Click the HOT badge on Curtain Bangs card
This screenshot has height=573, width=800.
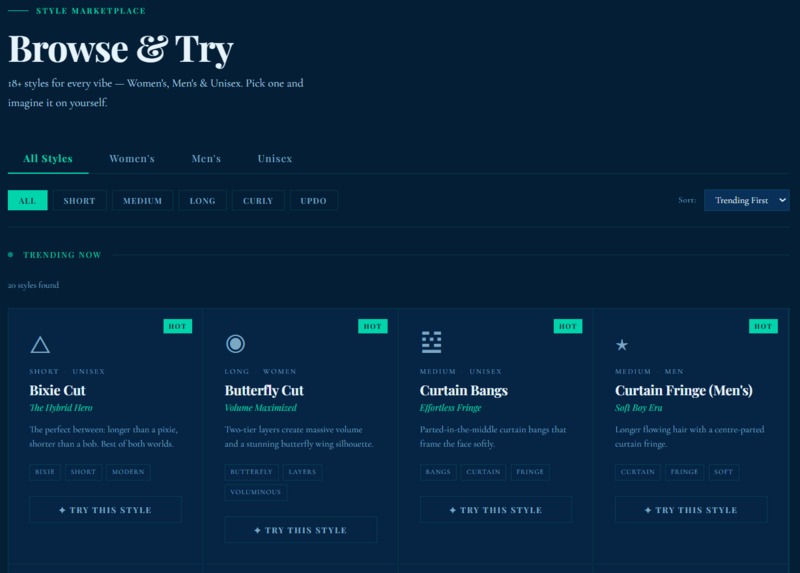pyautogui.click(x=568, y=326)
